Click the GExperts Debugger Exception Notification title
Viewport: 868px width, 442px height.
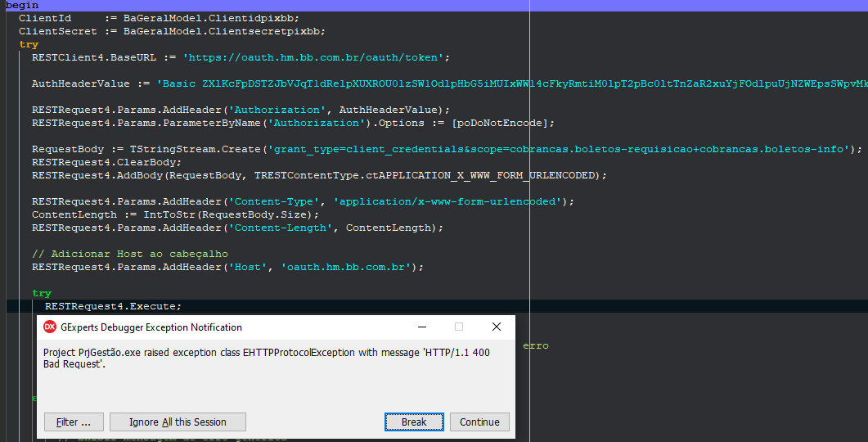151,327
